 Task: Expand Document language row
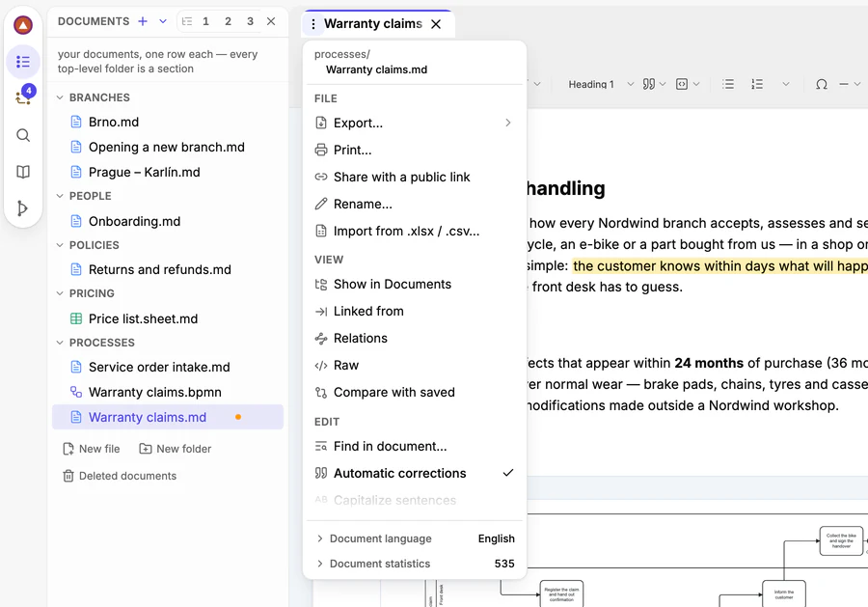414,538
